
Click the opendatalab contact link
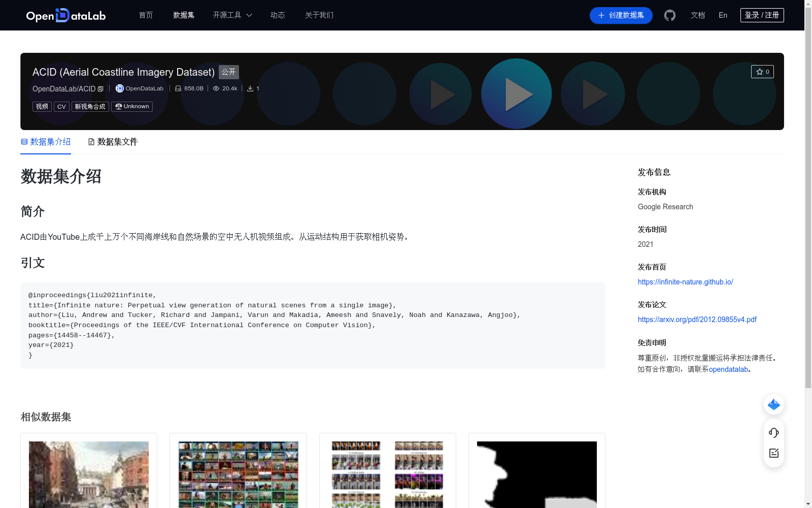click(728, 369)
